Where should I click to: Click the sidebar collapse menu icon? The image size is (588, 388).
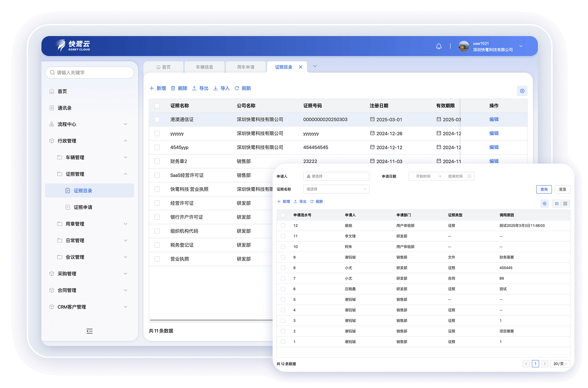coord(90,331)
